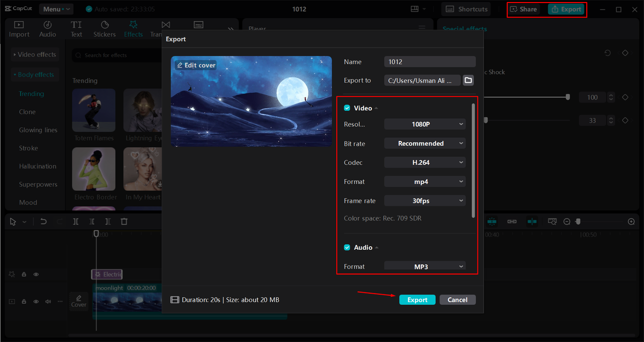Uncheck the Video export checkbox

tap(347, 108)
